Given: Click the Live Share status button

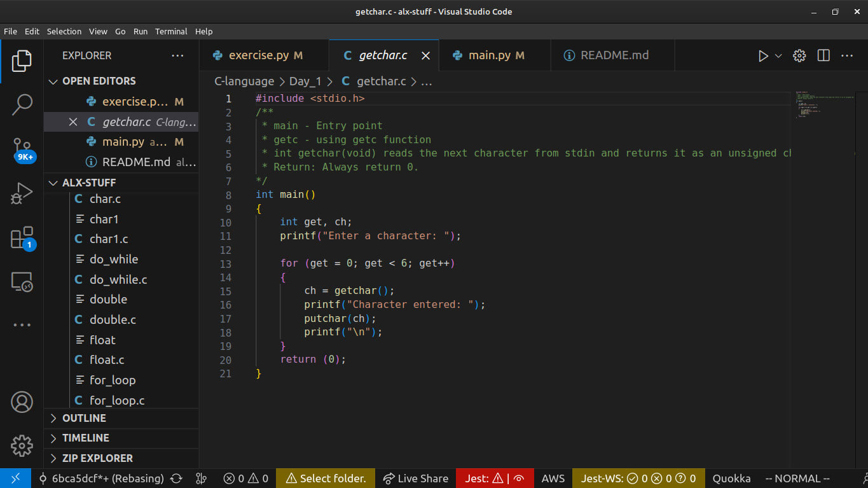Looking at the screenshot, I should pos(416,478).
